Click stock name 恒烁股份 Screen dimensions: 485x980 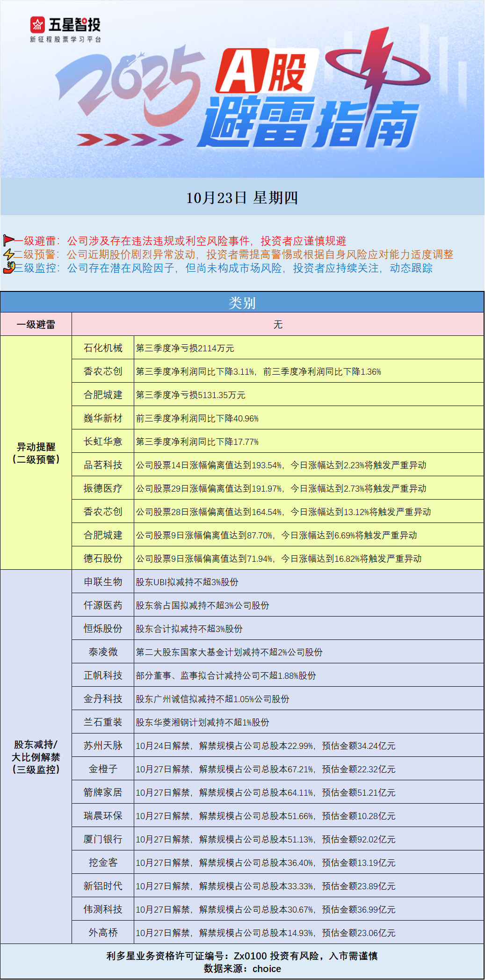[103, 628]
